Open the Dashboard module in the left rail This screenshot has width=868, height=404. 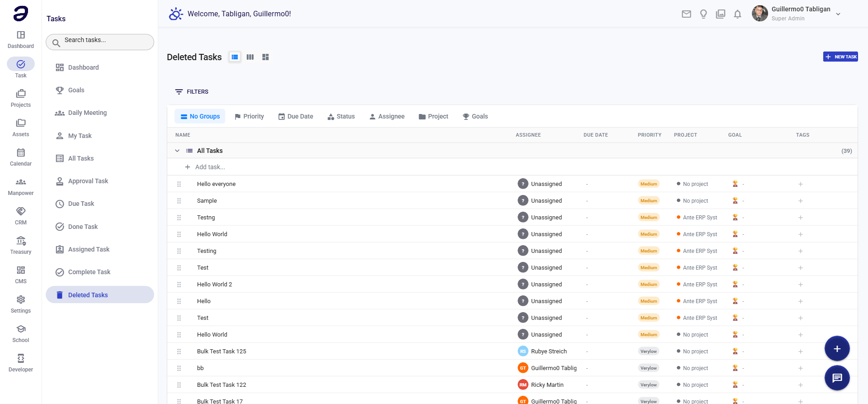tap(21, 39)
